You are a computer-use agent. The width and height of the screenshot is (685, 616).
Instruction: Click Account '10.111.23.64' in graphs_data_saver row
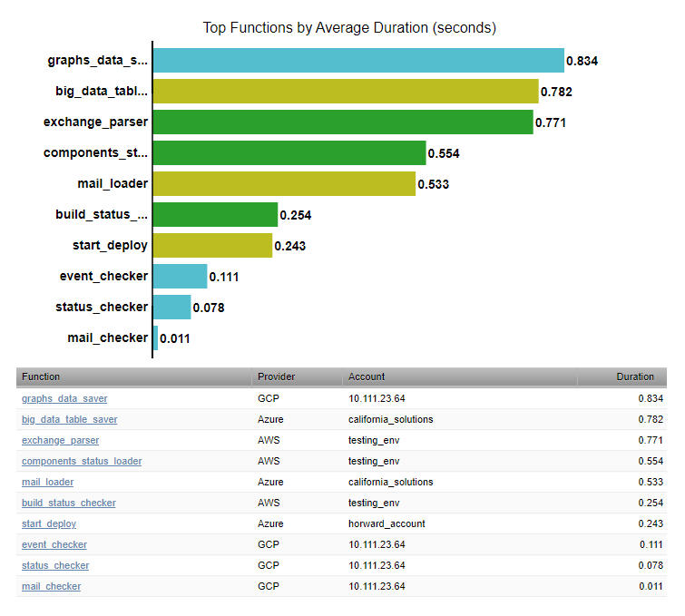coord(377,398)
